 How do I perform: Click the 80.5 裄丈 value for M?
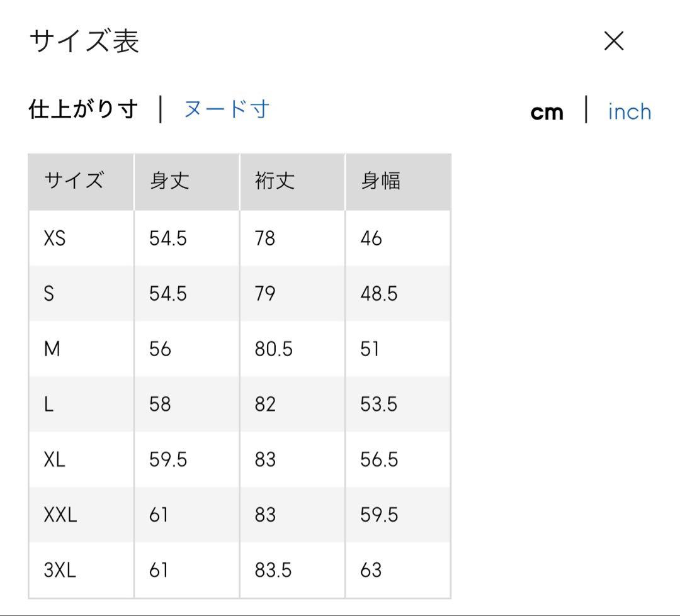273,349
